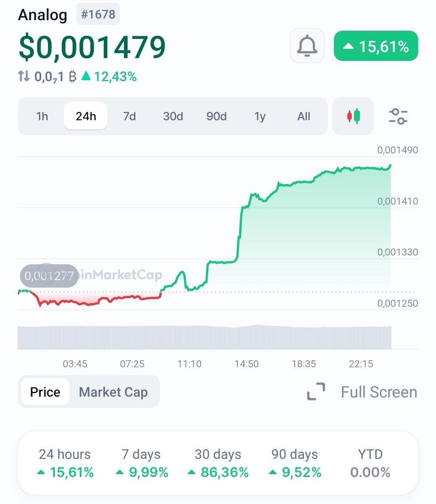Screen dimensions: 436x504
Task: Select the 24h timeframe
Action: pyautogui.click(x=86, y=116)
